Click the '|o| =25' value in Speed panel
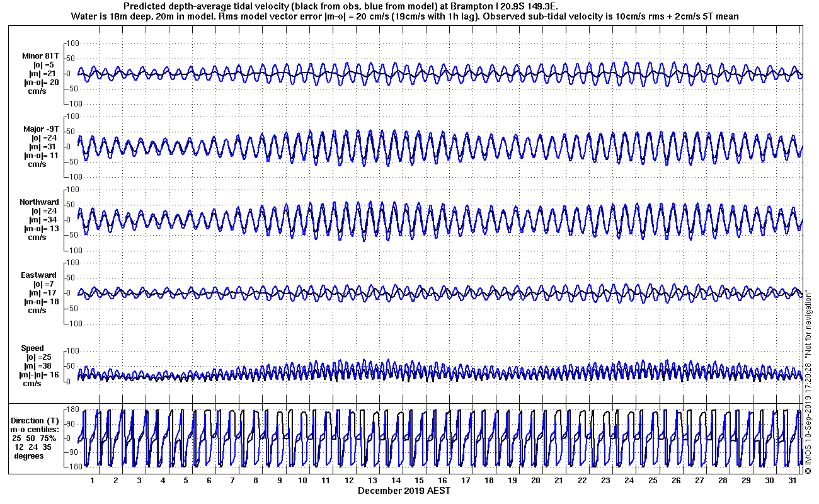The image size is (819, 504). coord(40,357)
